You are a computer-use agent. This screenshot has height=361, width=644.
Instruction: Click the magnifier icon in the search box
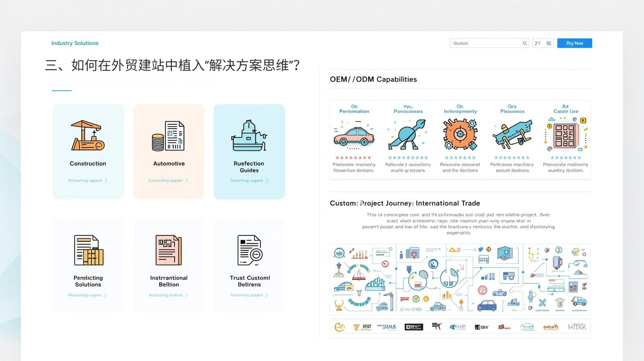(525, 43)
